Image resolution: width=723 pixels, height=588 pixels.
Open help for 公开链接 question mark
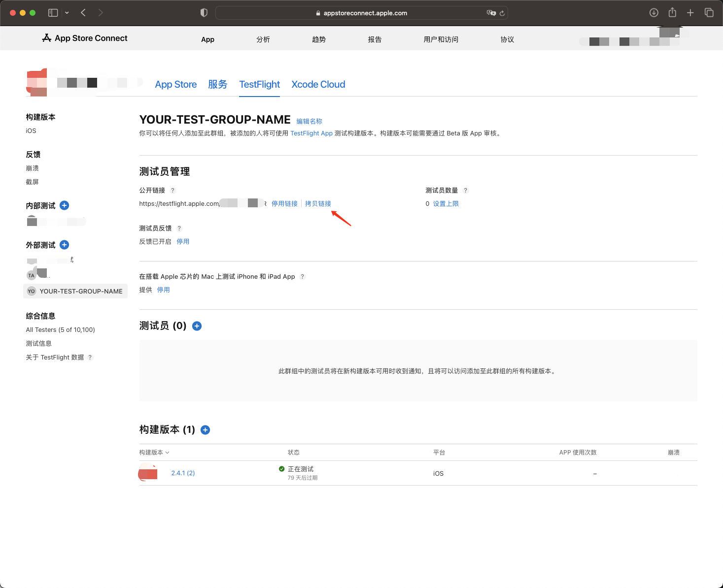pyautogui.click(x=172, y=191)
